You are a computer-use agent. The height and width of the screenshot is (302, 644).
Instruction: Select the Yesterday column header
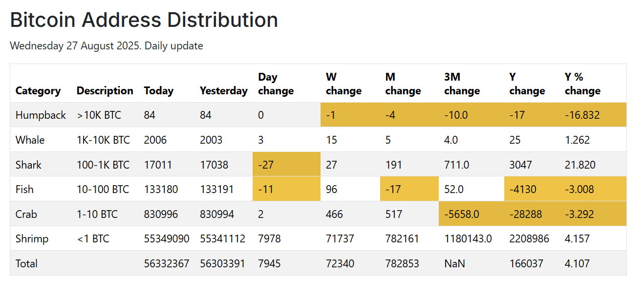point(223,91)
